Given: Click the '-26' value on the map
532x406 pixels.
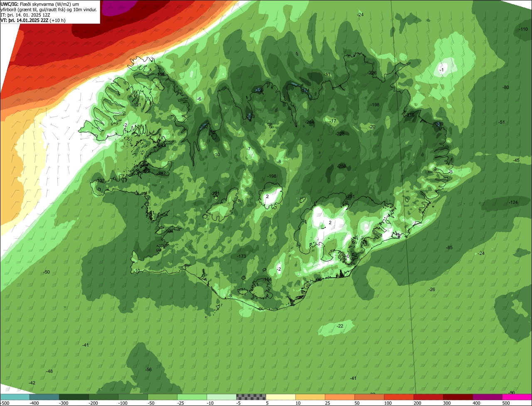Looking at the screenshot, I should coord(432,289).
